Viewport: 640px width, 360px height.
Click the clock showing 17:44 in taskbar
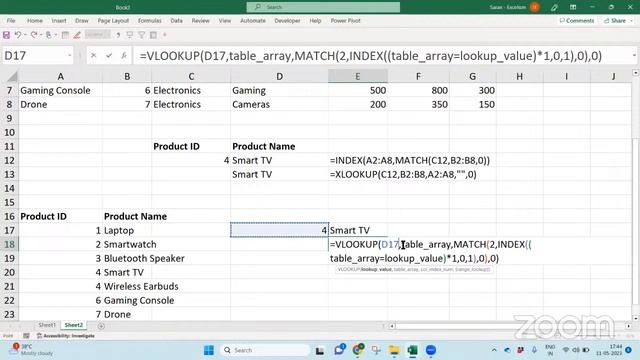point(610,350)
